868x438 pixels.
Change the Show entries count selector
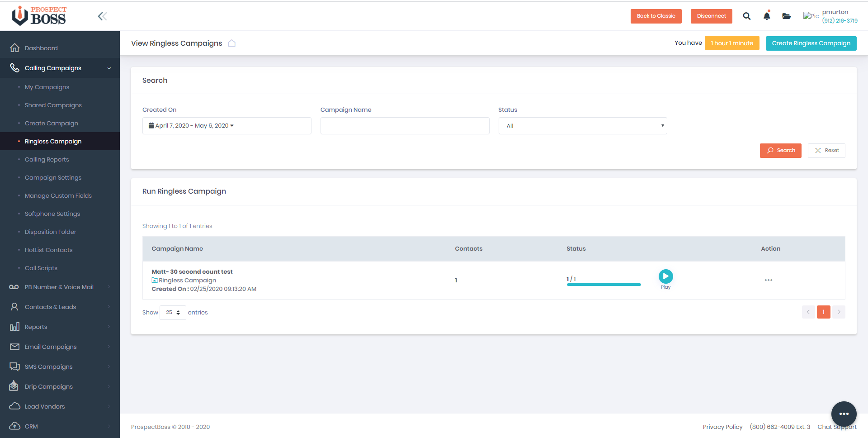tap(173, 312)
